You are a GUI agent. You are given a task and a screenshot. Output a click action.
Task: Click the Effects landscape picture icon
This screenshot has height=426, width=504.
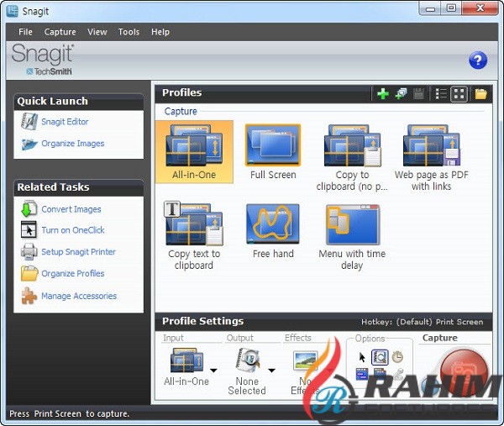click(x=305, y=360)
